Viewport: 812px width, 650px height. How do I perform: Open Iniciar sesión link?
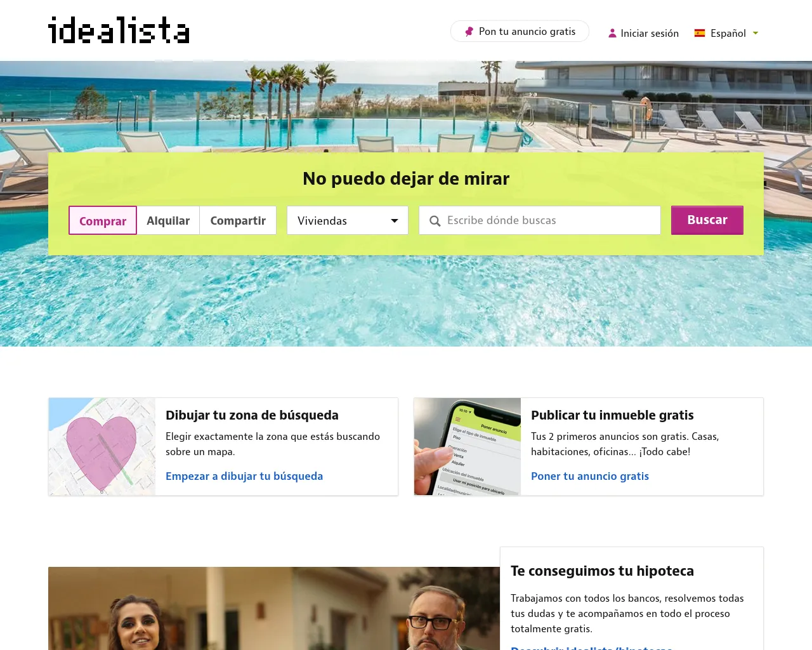point(650,33)
